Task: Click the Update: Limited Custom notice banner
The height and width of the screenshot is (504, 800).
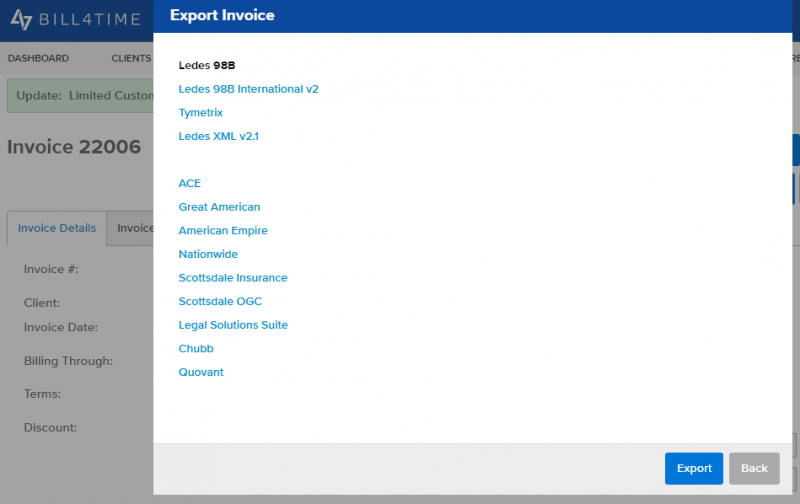Action: [80, 95]
